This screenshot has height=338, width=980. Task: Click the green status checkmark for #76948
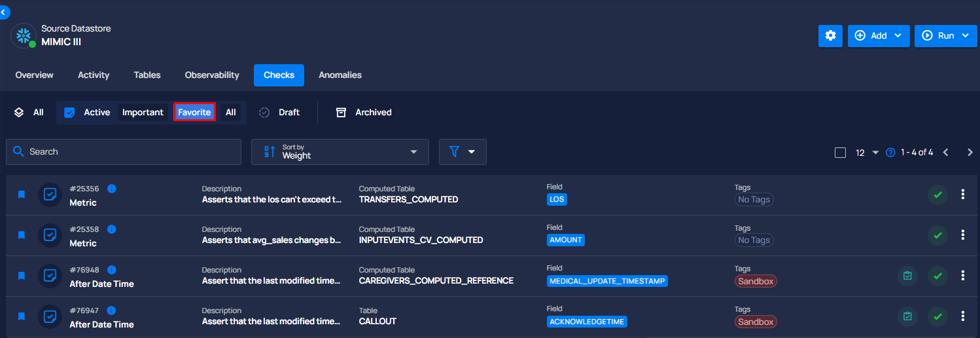coord(937,276)
